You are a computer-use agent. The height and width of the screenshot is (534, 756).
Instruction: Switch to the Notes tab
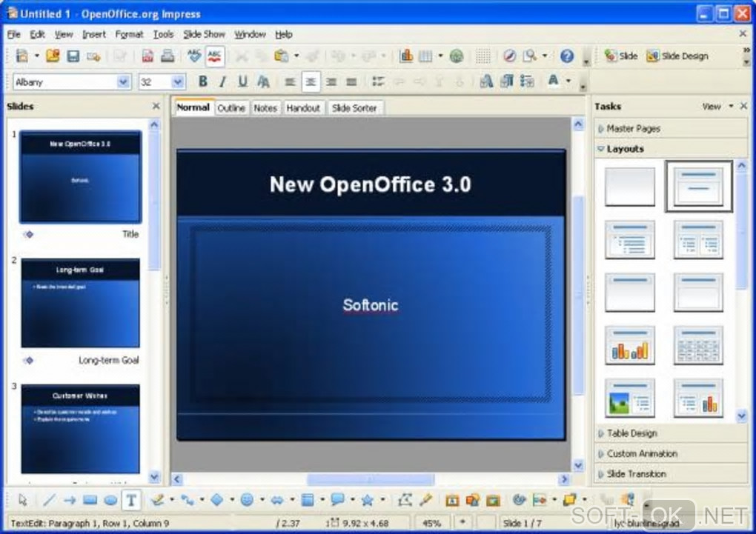tap(265, 108)
